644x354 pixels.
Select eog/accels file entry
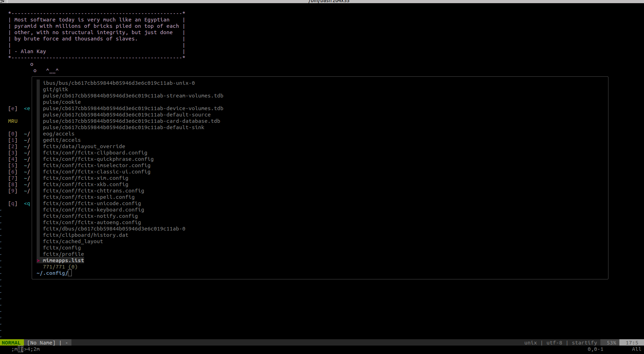(58, 134)
